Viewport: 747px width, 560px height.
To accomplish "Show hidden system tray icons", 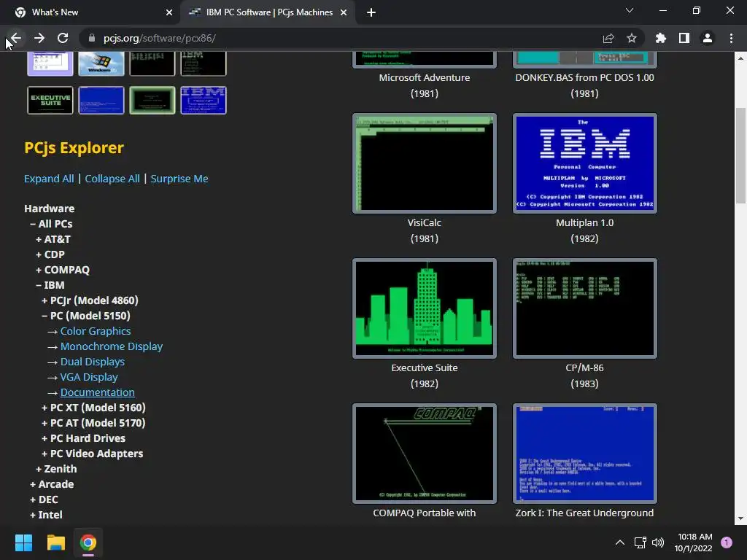I will click(619, 542).
